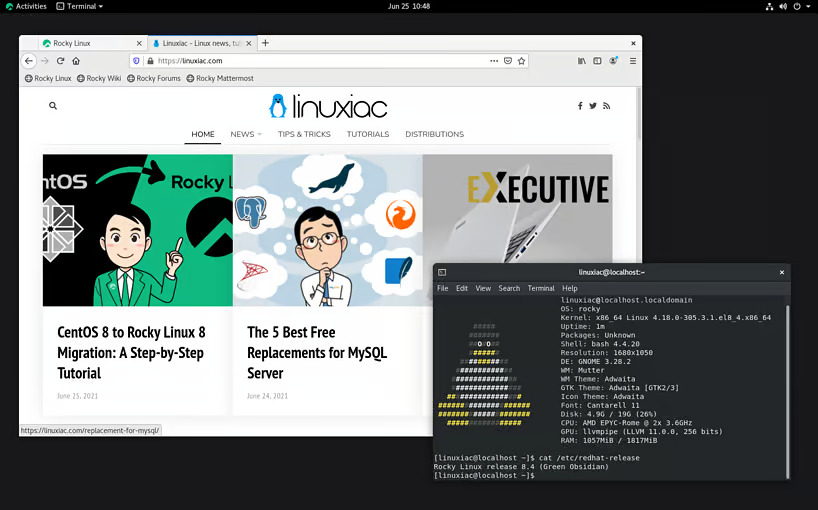
Task: Open linuxiac RSS feed icon
Action: point(606,106)
